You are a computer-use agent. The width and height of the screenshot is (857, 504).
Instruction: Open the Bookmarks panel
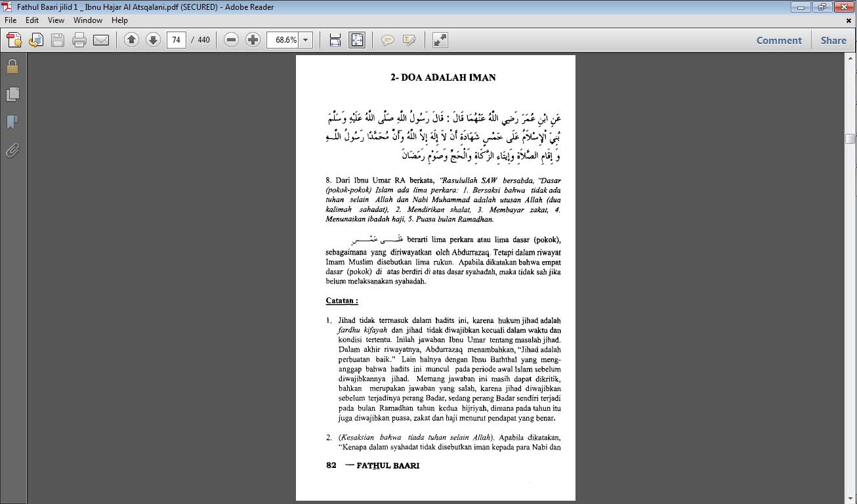coord(13,122)
